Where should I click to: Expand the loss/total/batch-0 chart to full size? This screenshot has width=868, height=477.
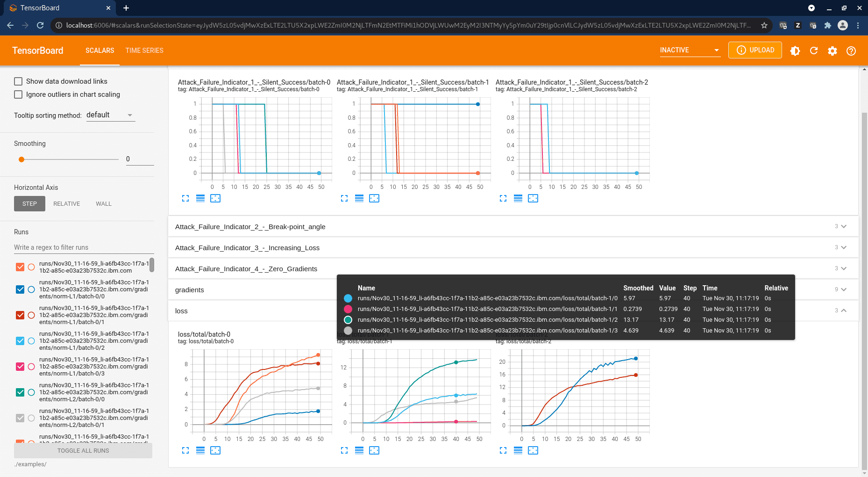pos(185,450)
